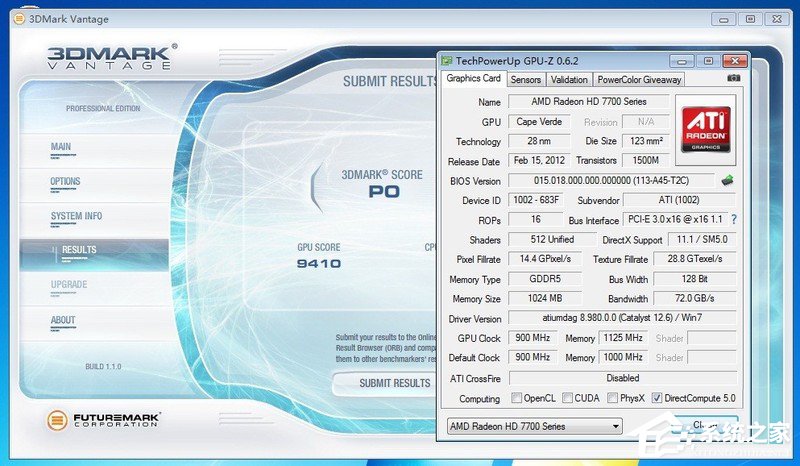Image resolution: width=800 pixels, height=466 pixels.
Task: Click the Transistors 1500M value
Action: pos(646,161)
